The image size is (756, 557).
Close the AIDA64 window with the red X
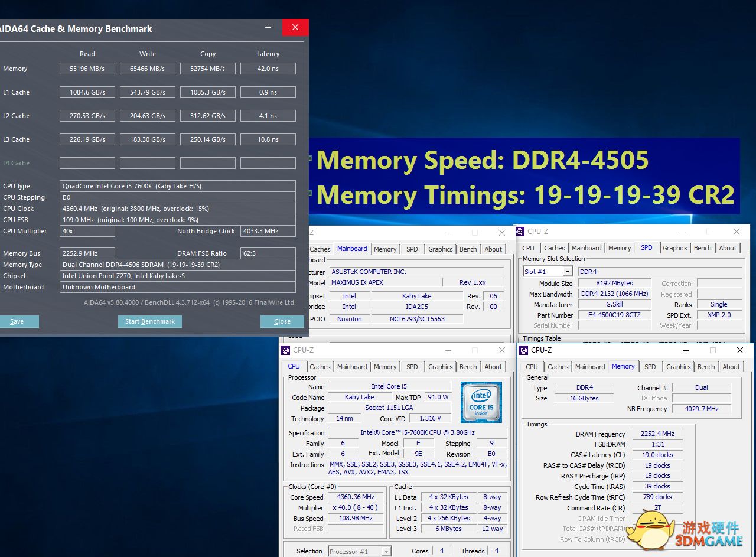tap(295, 28)
